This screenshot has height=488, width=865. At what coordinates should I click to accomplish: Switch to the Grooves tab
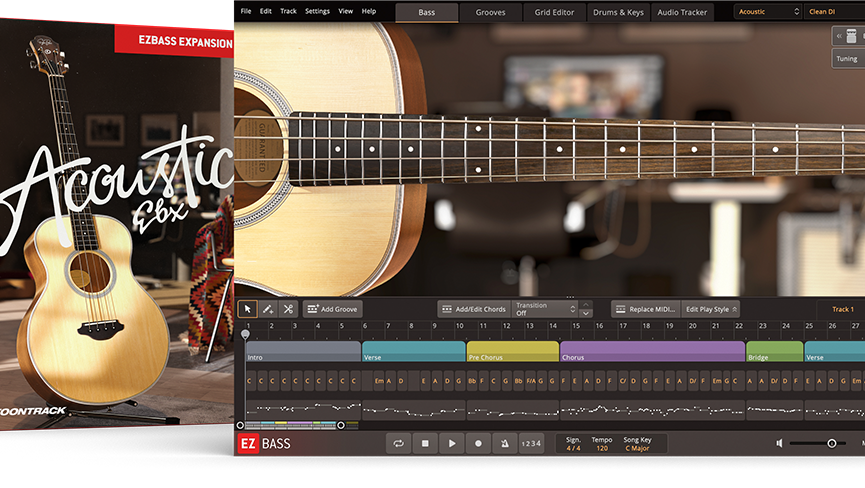[490, 12]
